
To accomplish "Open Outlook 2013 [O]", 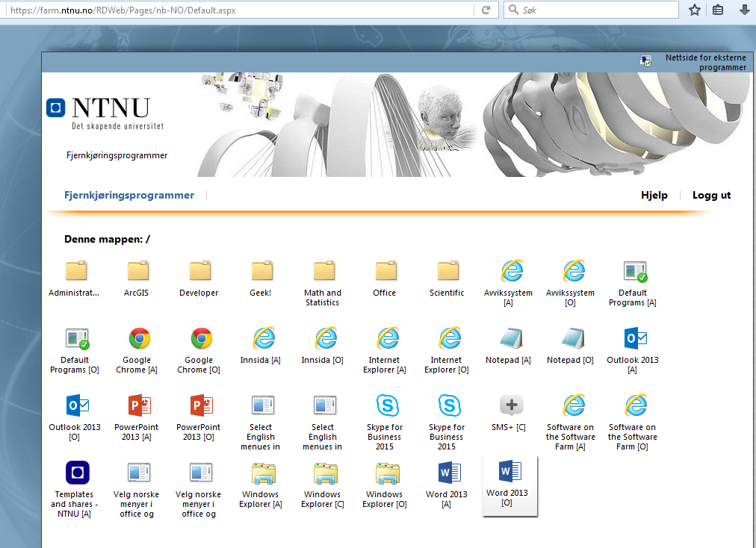I will click(x=75, y=417).
